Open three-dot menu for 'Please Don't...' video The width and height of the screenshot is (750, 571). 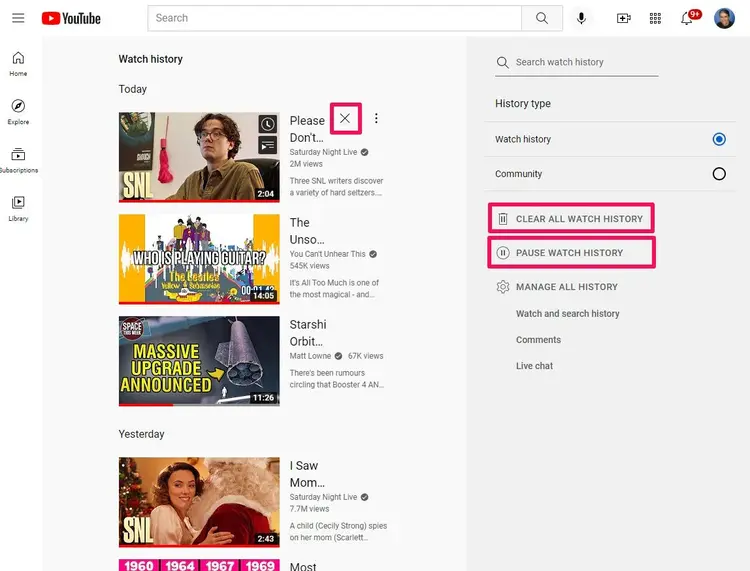click(376, 118)
